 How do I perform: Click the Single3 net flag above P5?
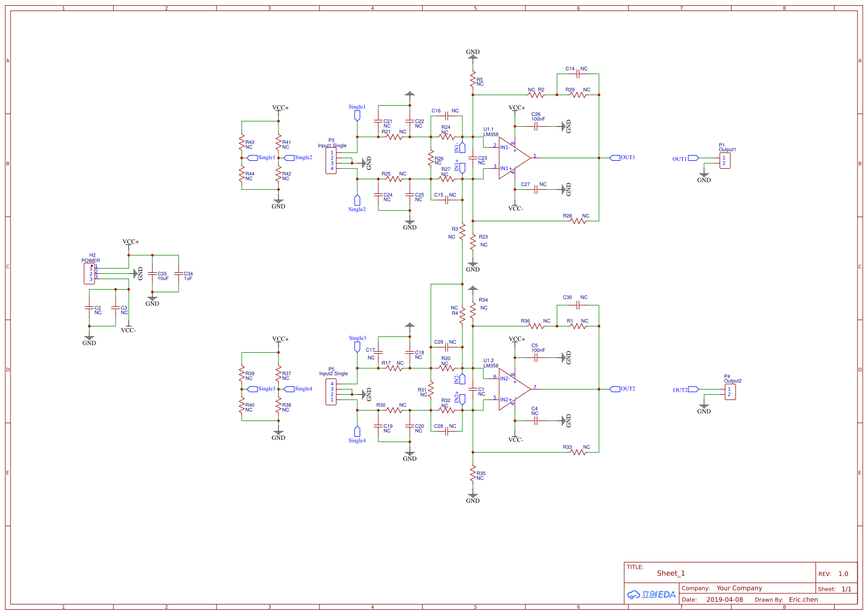tap(357, 347)
